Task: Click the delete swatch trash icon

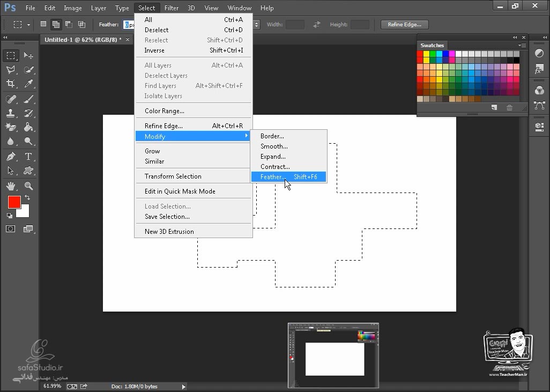Action: [x=510, y=107]
